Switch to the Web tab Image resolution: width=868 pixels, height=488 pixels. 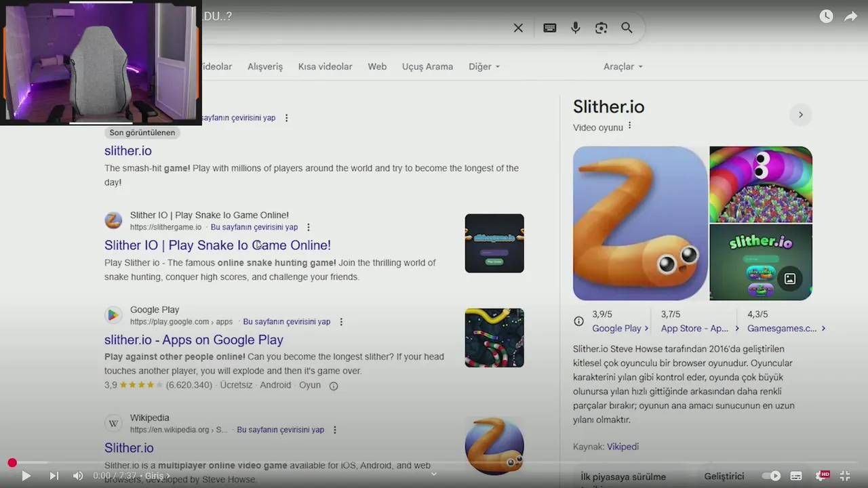(x=377, y=66)
